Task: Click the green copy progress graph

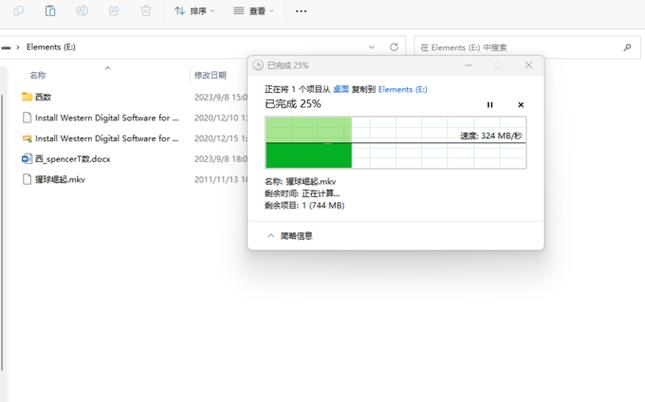Action: (396, 143)
